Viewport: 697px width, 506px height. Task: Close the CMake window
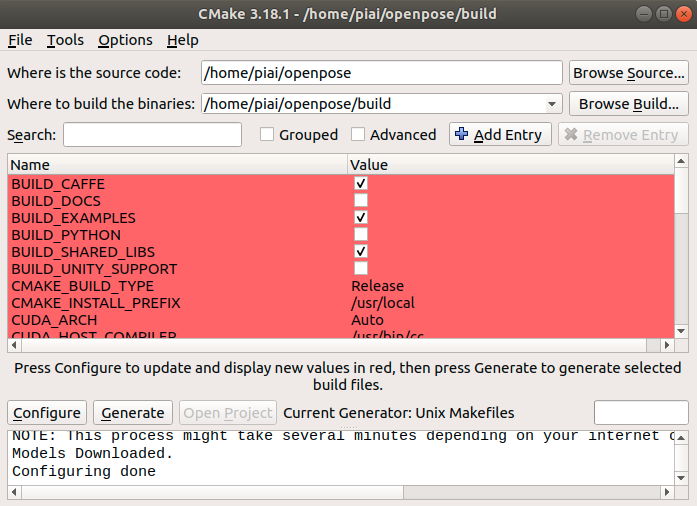tap(684, 14)
